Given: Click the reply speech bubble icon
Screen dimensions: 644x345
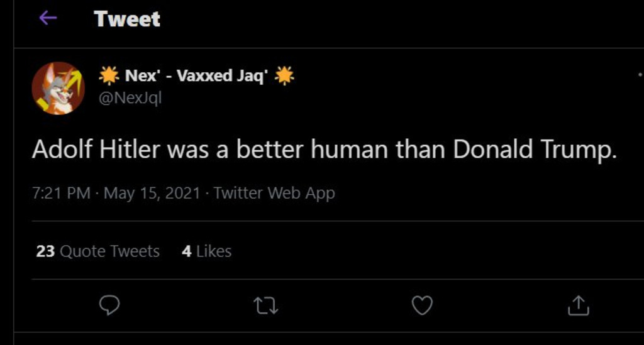Looking at the screenshot, I should (109, 305).
